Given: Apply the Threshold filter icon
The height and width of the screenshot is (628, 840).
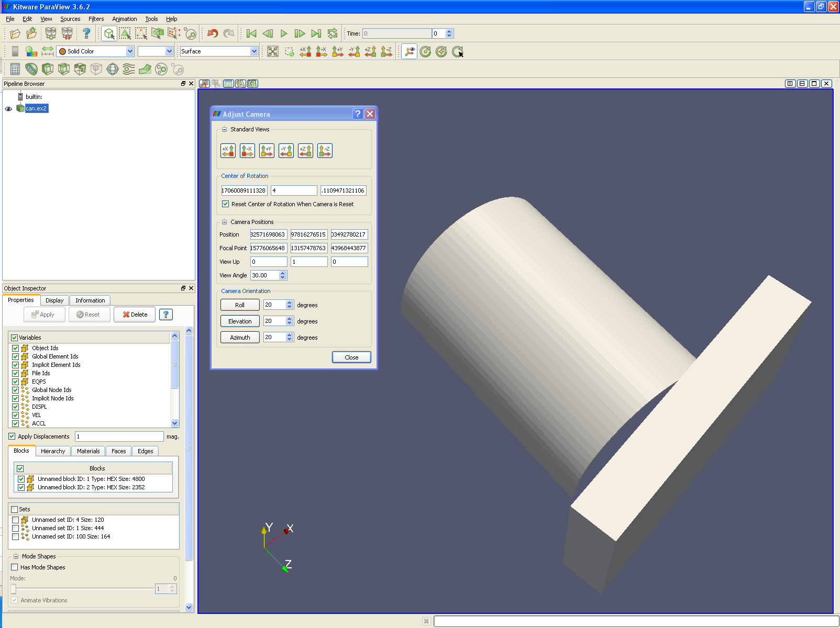Looking at the screenshot, I should [x=80, y=69].
